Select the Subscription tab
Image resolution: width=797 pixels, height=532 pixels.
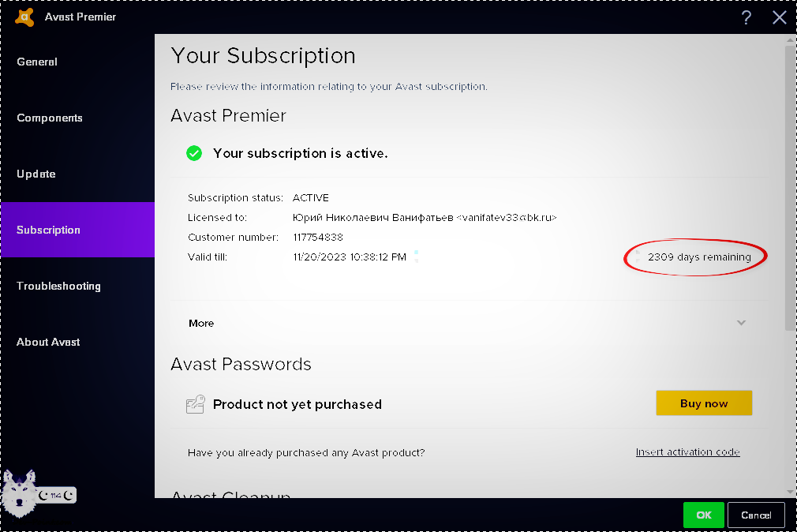coord(49,230)
